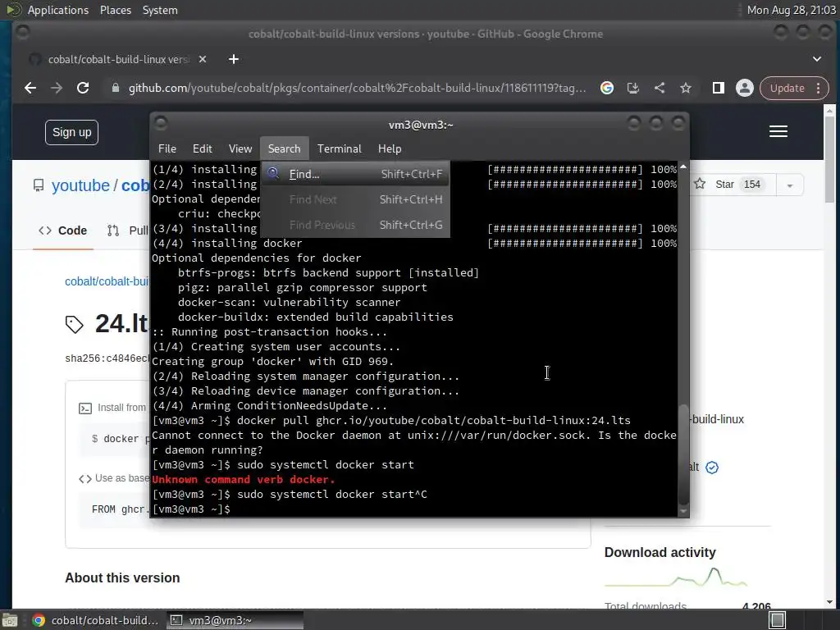Click the site lock icon
This screenshot has height=630, width=840.
click(x=115, y=88)
